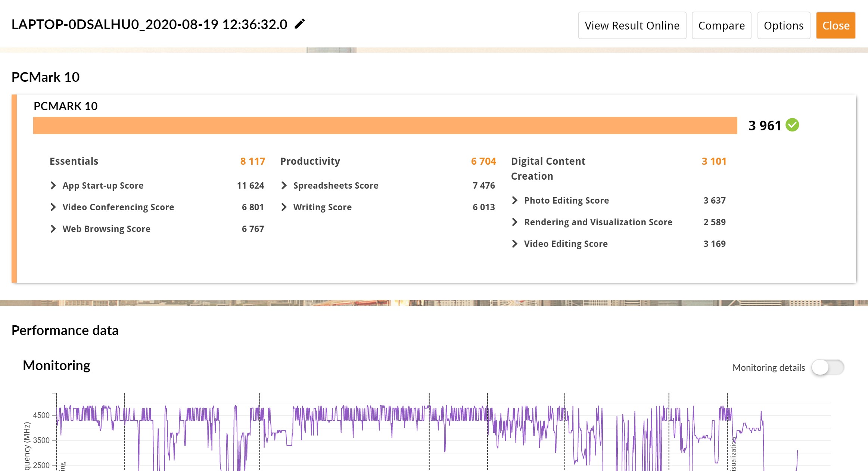Screen dimensions: 868x471
Task: Click Rendering and Visualization value 2 589
Action: pyautogui.click(x=715, y=222)
